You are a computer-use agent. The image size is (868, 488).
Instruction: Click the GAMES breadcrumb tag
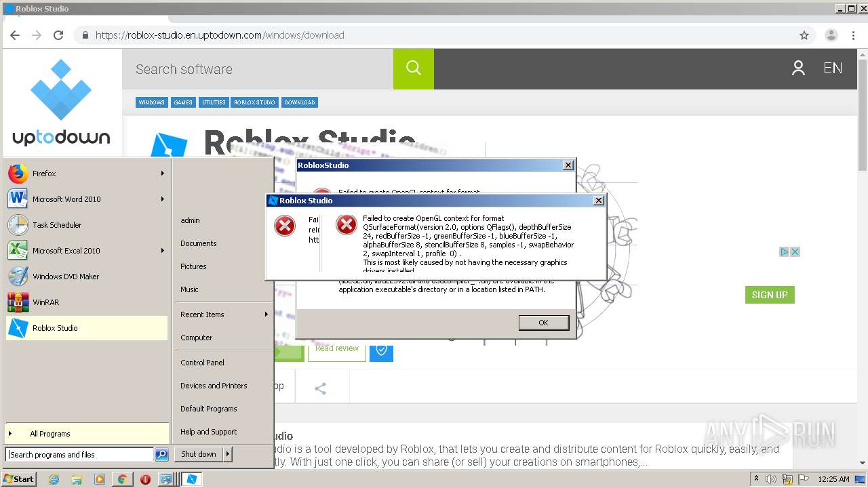183,102
